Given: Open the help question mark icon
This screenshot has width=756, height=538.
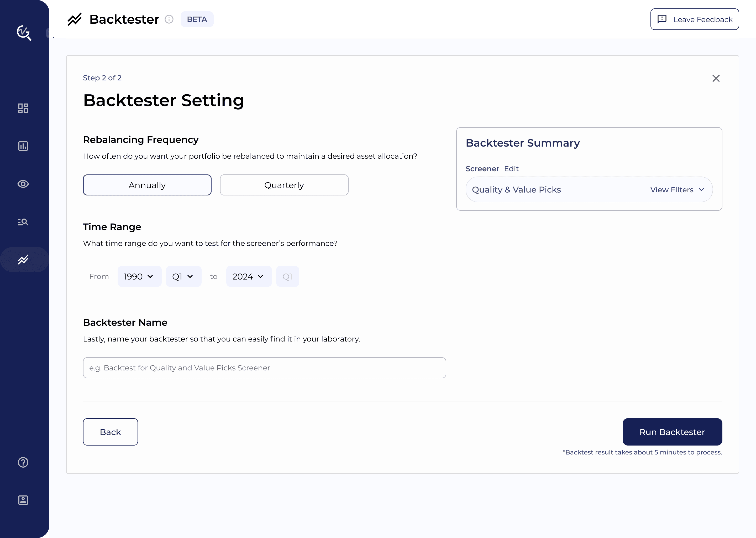Looking at the screenshot, I should coord(23,462).
